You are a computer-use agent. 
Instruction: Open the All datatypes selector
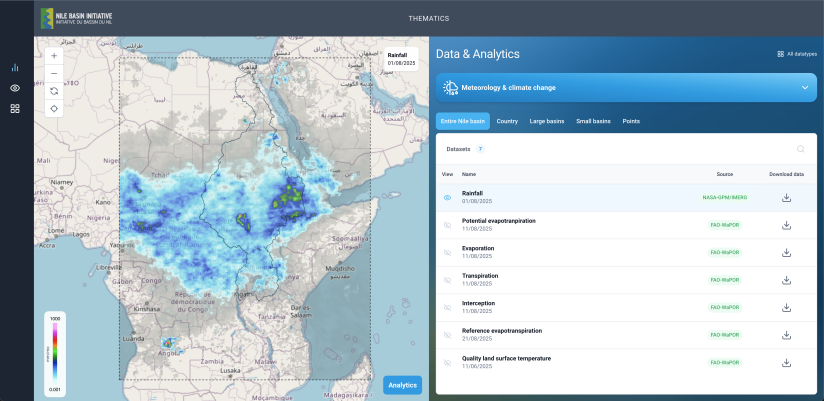click(x=796, y=54)
